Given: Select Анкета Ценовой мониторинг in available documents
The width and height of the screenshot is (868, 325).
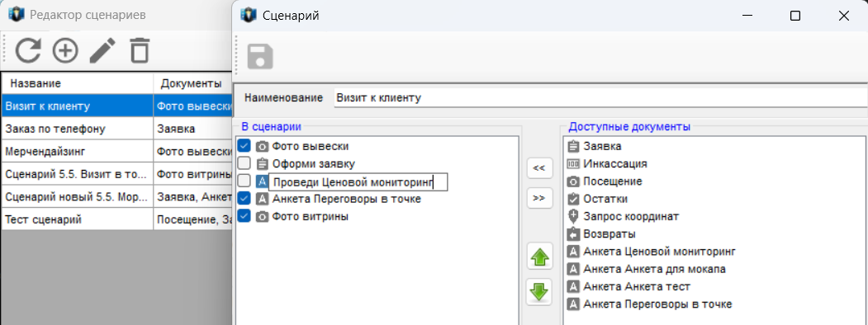Looking at the screenshot, I should tap(659, 252).
